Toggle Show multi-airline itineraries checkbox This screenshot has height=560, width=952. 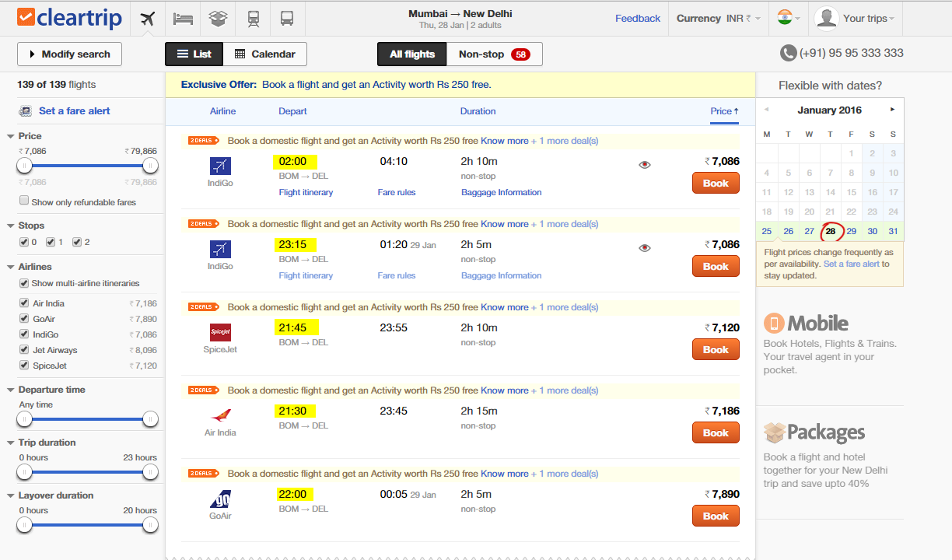pyautogui.click(x=24, y=283)
